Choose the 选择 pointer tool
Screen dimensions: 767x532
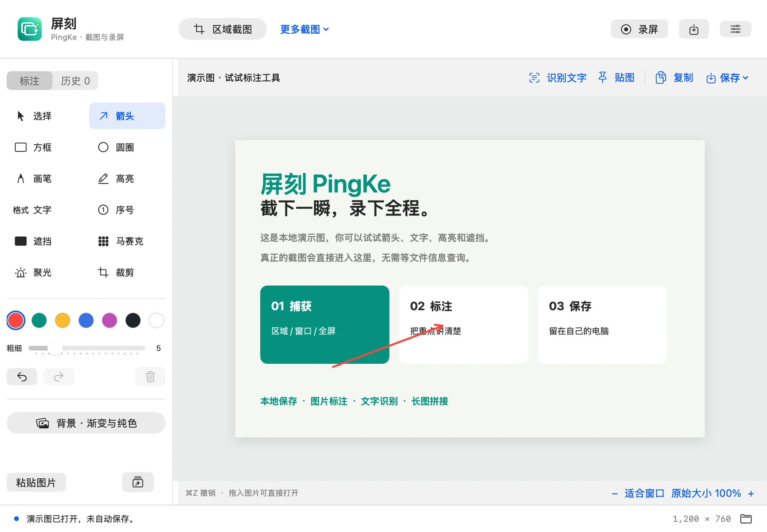coord(45,116)
